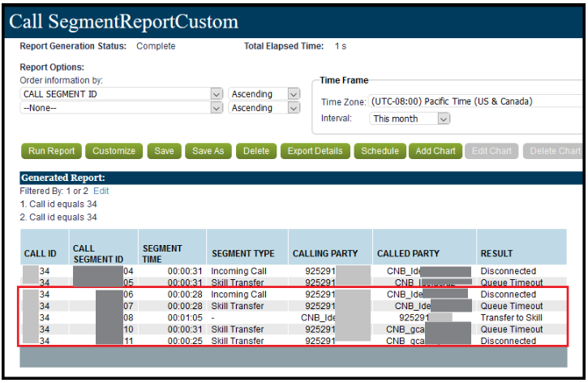Viewport: 588px width, 383px height.
Task: Schedule this report
Action: coord(380,151)
